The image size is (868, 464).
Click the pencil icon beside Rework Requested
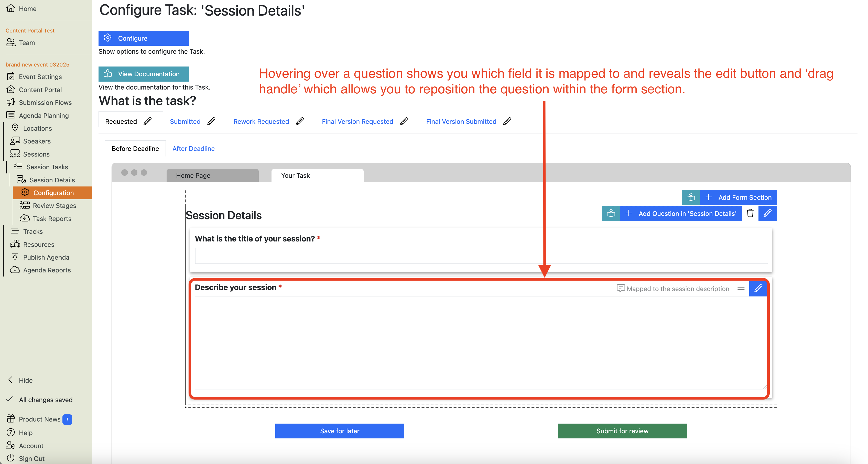[x=300, y=121]
